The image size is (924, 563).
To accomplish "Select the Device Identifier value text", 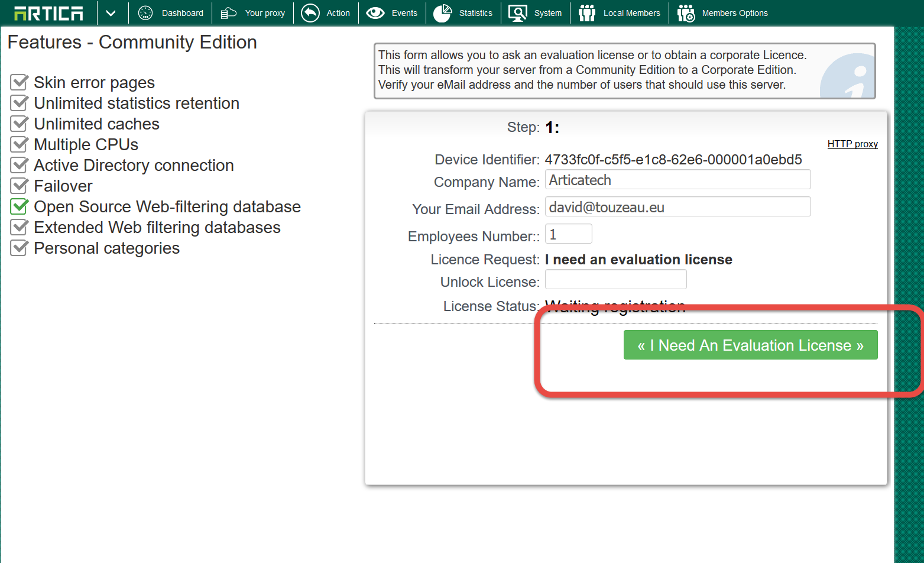I will 673,160.
